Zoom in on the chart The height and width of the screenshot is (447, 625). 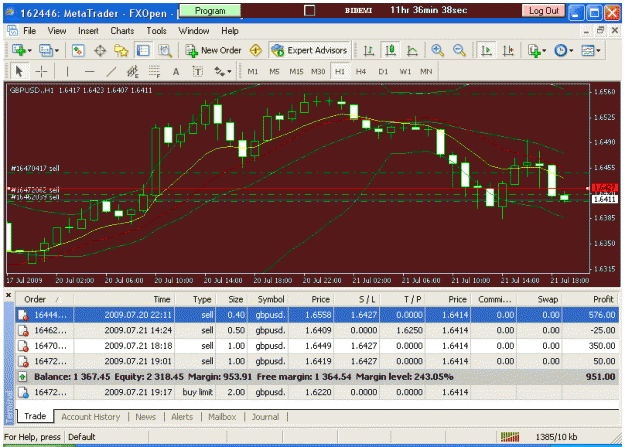(x=438, y=51)
